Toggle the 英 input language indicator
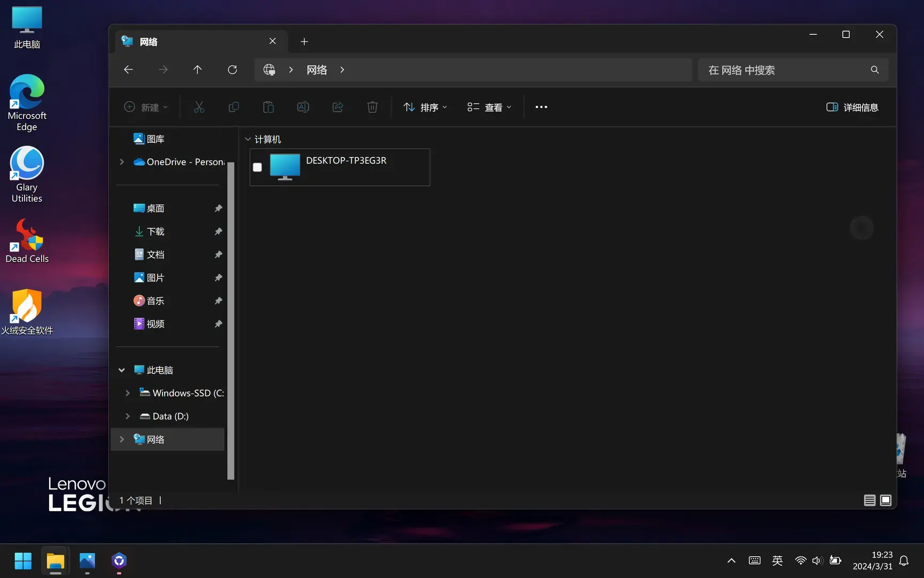The image size is (924, 578). tap(777, 560)
